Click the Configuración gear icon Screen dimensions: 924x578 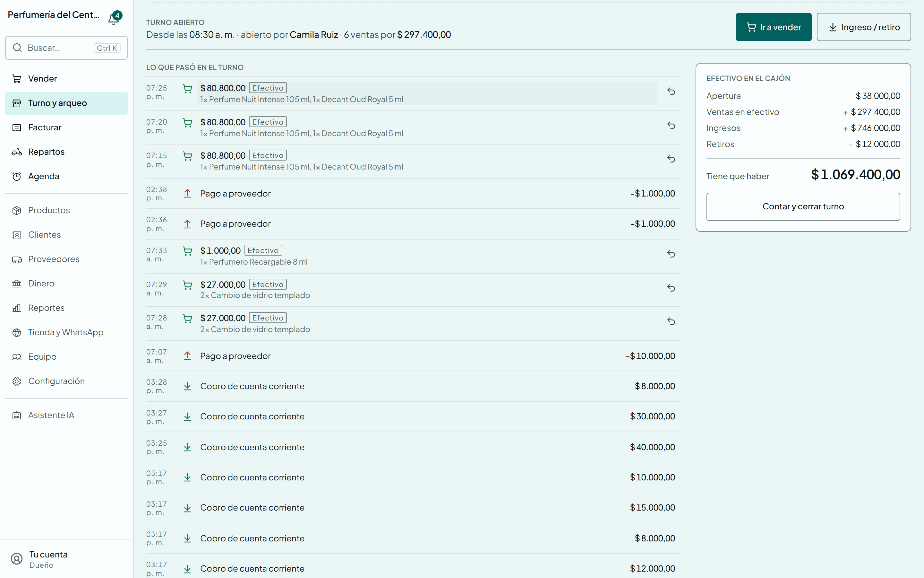pyautogui.click(x=17, y=382)
